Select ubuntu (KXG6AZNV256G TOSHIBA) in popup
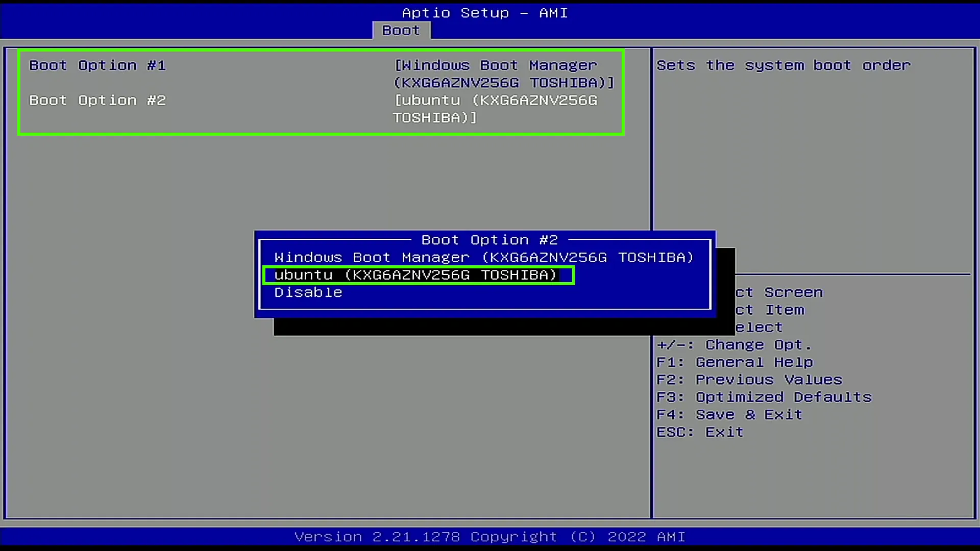The height and width of the screenshot is (551, 980). [415, 275]
